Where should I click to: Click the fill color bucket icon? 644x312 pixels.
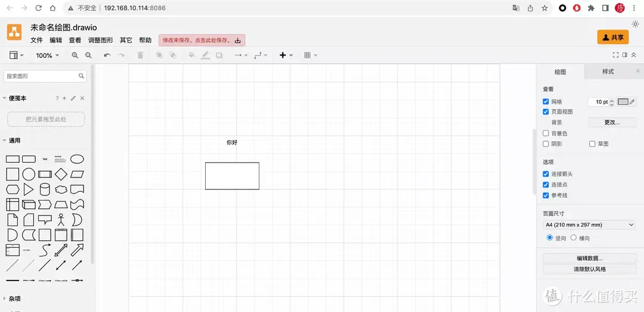coord(191,55)
